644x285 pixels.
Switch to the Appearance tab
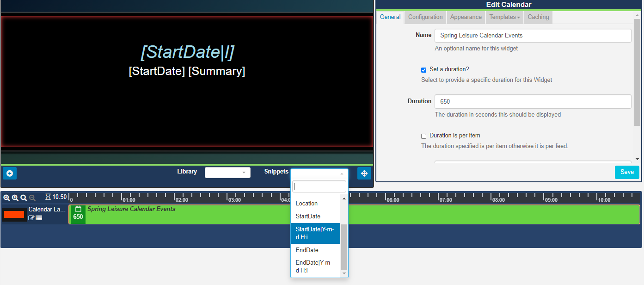tap(466, 17)
